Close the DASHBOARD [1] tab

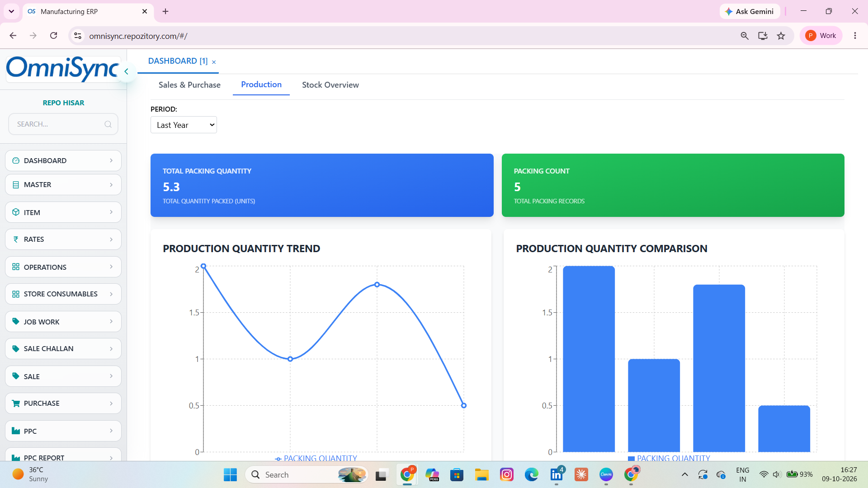click(x=214, y=62)
